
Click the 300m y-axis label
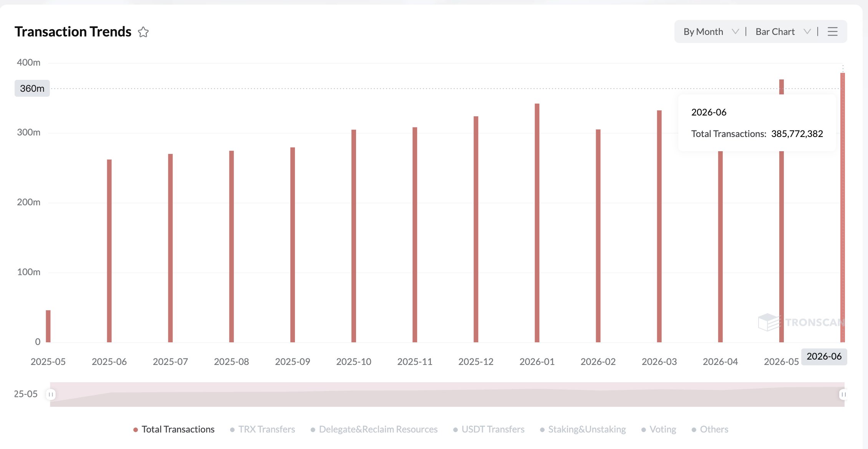pyautogui.click(x=28, y=132)
